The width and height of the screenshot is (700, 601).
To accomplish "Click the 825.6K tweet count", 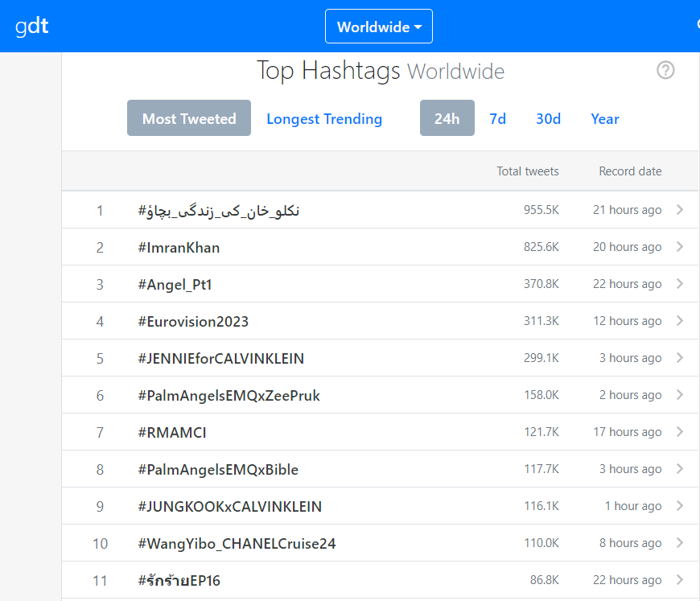I will click(541, 247).
